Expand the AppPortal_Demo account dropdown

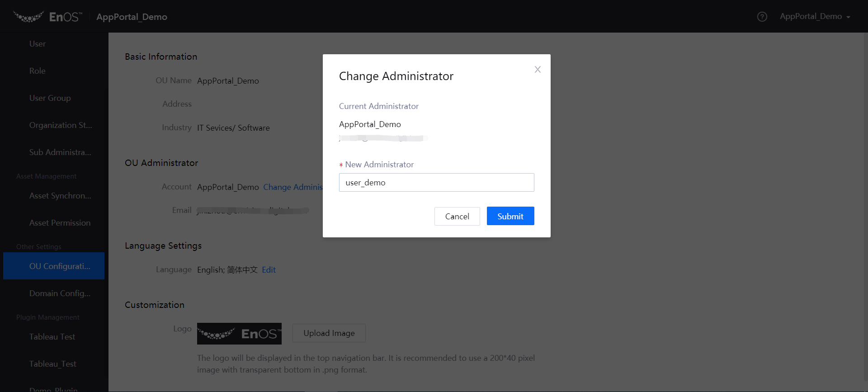(815, 17)
